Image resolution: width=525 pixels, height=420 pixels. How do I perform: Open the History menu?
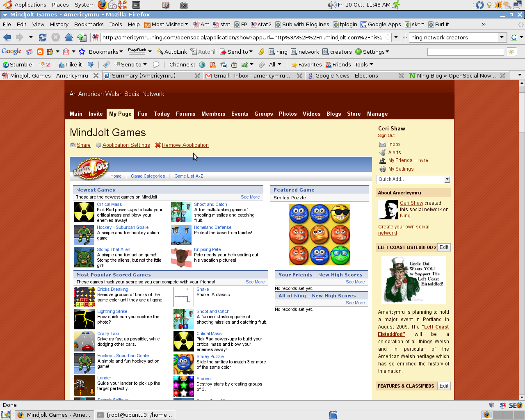point(59,24)
